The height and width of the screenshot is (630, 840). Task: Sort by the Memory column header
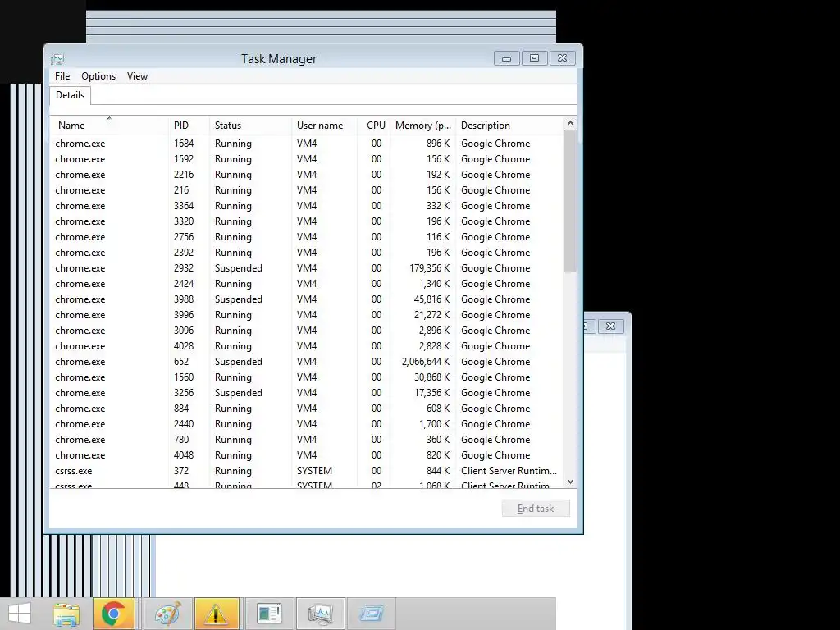(423, 126)
